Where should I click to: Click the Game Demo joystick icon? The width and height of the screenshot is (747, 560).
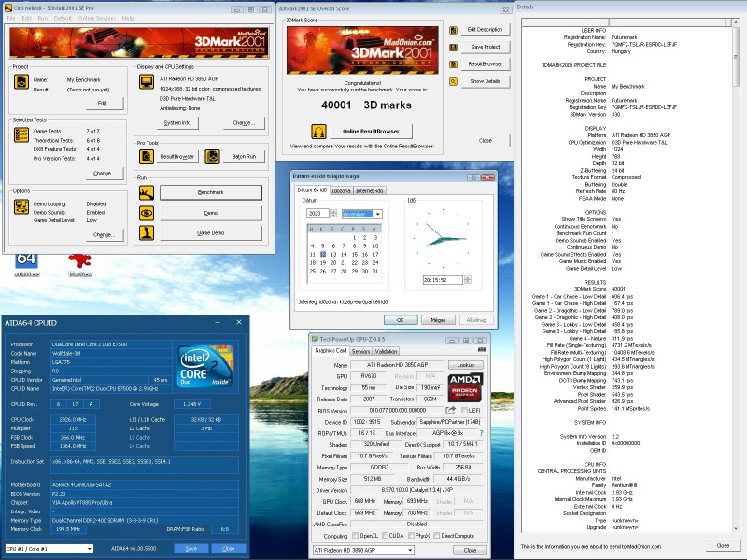coord(146,232)
